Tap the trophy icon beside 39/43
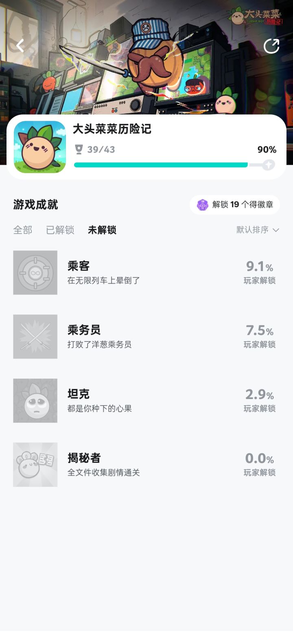Viewport: 293px width, 644px height. (79, 149)
